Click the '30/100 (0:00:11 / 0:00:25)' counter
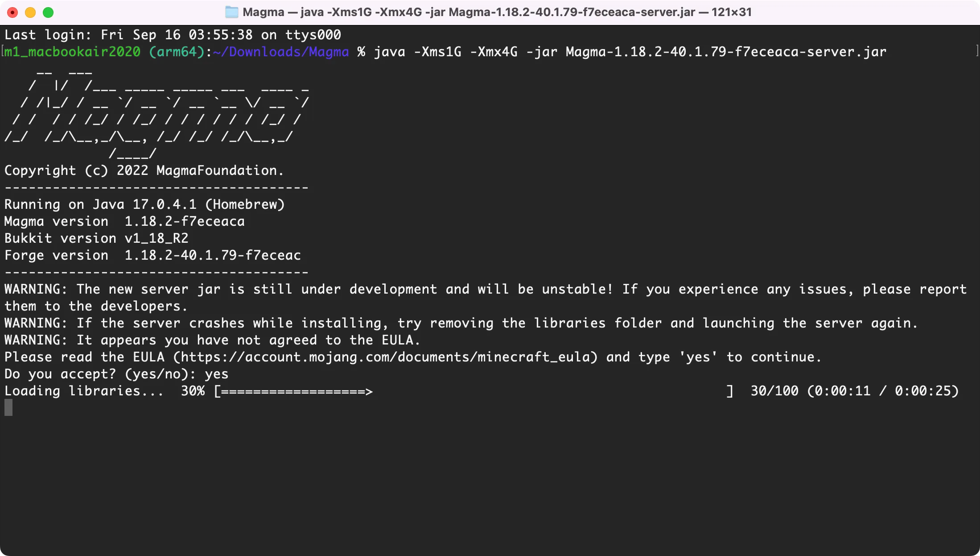 pyautogui.click(x=855, y=391)
